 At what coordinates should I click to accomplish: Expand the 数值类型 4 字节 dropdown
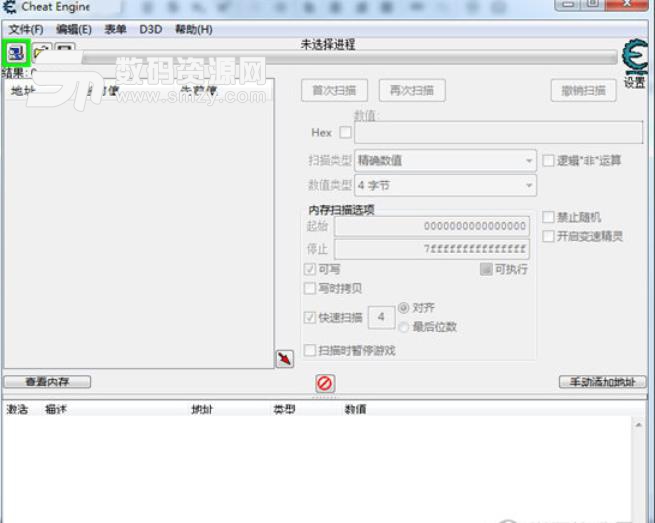point(445,185)
